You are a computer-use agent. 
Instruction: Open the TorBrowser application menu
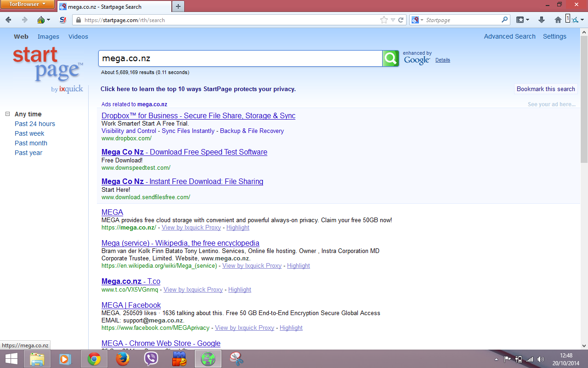pos(27,4)
